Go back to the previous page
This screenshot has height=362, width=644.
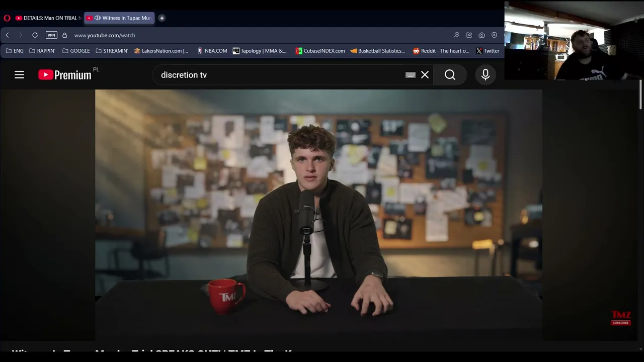(7, 35)
